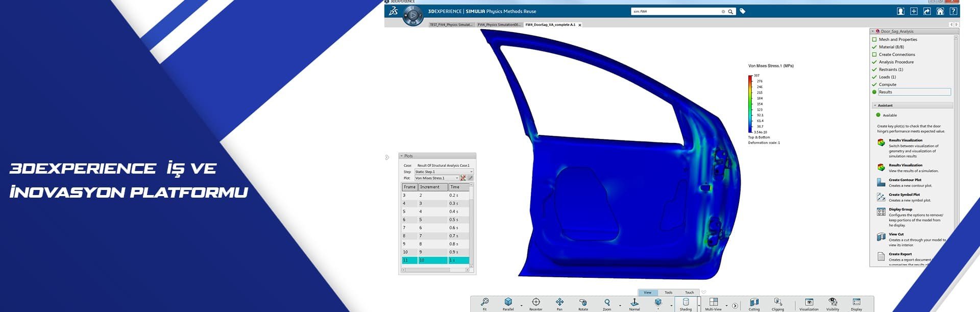
Task: Click the green Results status indicator
Action: pyautogui.click(x=874, y=92)
